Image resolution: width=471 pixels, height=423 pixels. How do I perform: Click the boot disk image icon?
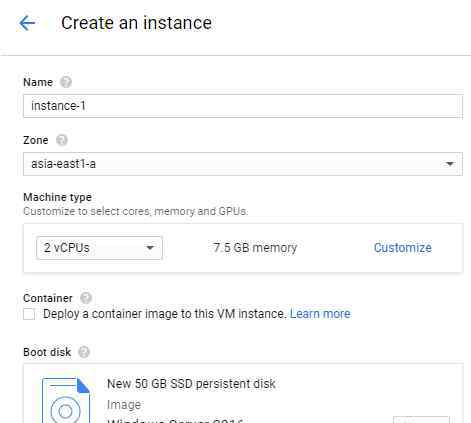66,400
